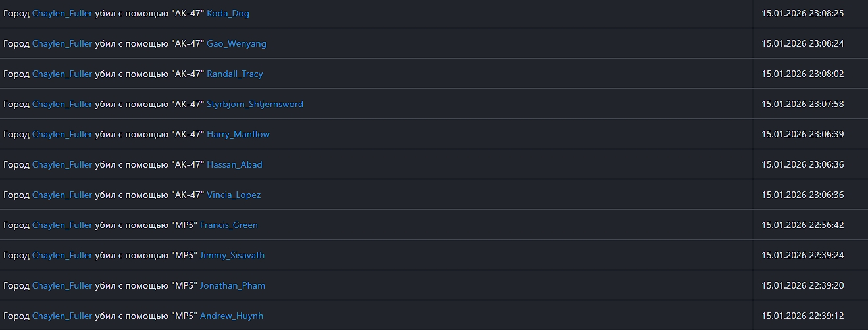This screenshot has width=868, height=330.
Task: Select Chaylen_Fuller in the Harry_Manflow row
Action: tap(62, 134)
